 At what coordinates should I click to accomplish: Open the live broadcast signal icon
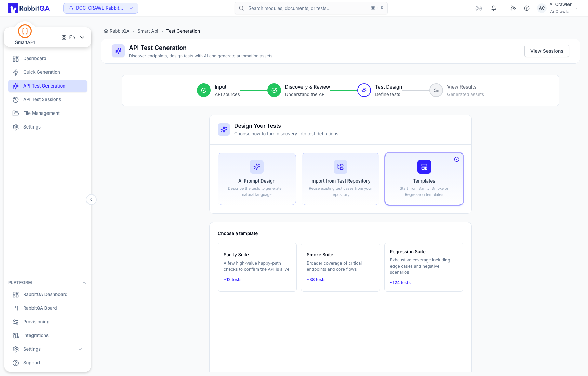(x=479, y=8)
